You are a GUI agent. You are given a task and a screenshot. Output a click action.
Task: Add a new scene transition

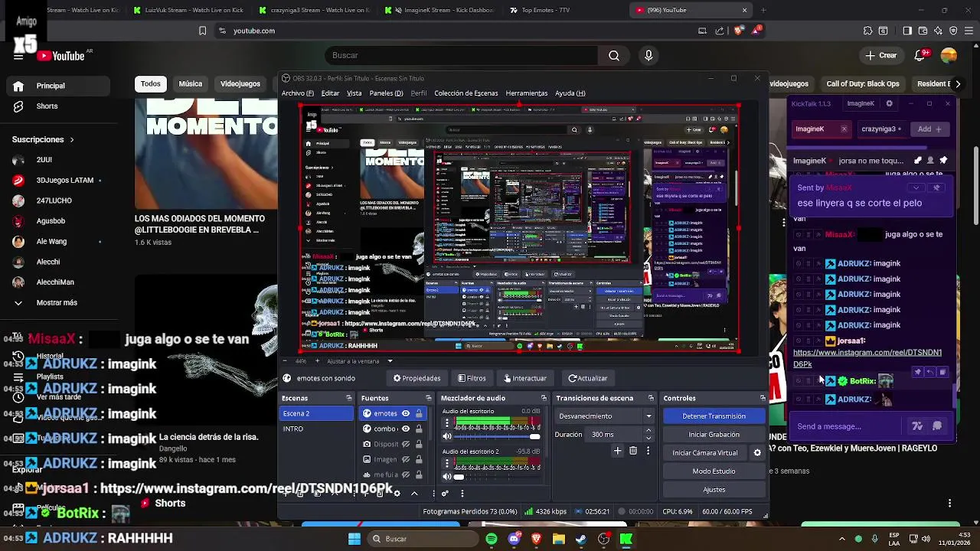tap(617, 451)
